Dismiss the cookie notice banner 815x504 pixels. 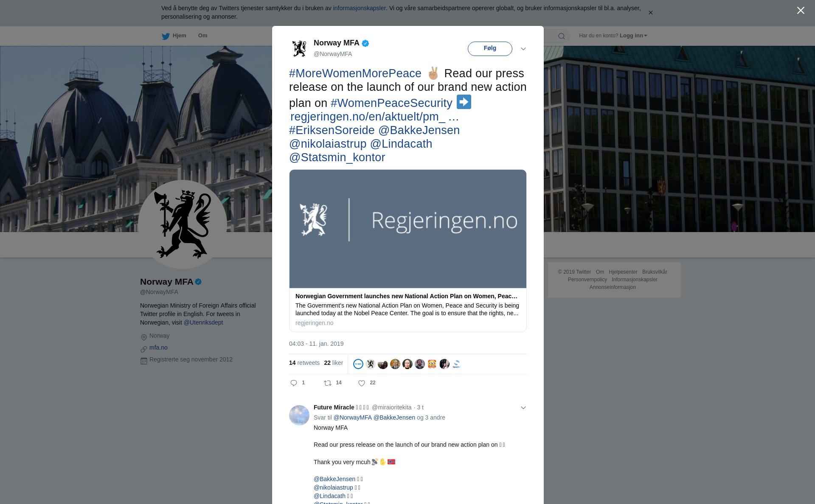pos(650,13)
